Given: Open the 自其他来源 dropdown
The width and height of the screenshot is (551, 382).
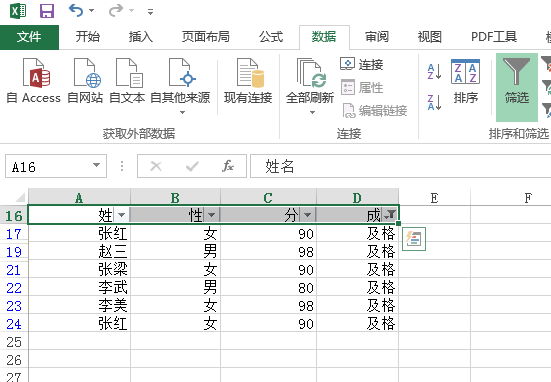Looking at the screenshot, I should (180, 86).
